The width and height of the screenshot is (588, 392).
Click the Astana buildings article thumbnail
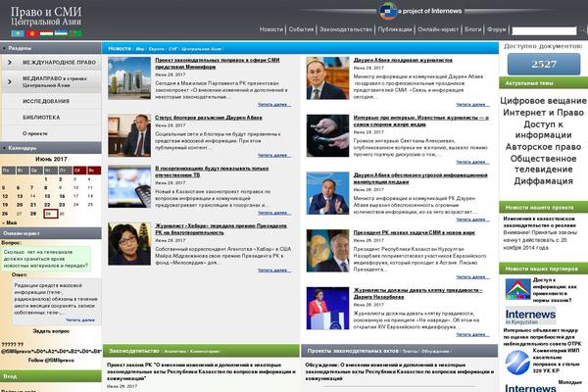tap(129, 78)
